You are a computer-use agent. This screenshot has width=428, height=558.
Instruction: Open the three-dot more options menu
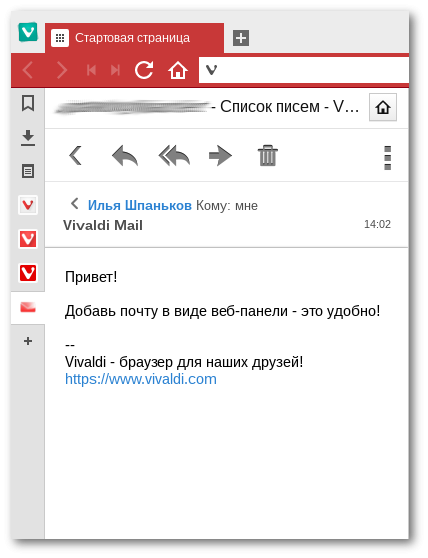[x=388, y=158]
